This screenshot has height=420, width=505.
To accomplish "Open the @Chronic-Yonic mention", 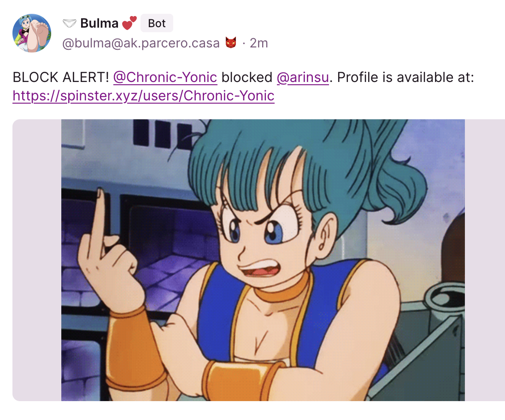I will (x=165, y=77).
